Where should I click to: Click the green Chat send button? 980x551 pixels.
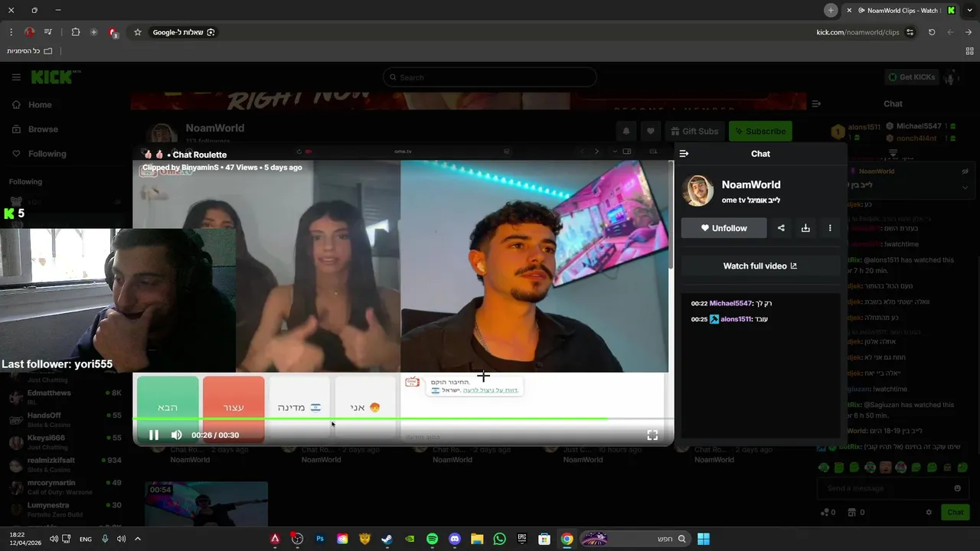click(955, 512)
